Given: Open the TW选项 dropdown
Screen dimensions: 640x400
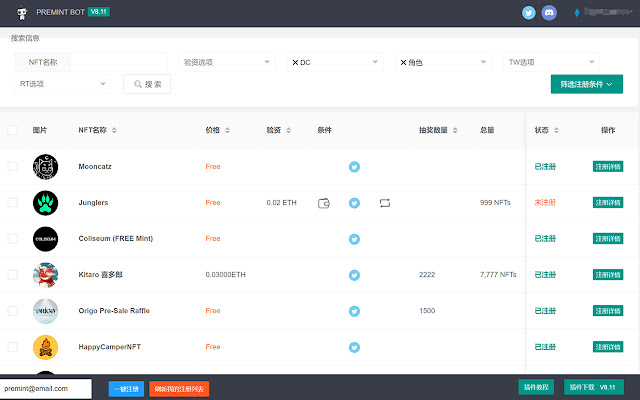Looking at the screenshot, I should click(551, 62).
